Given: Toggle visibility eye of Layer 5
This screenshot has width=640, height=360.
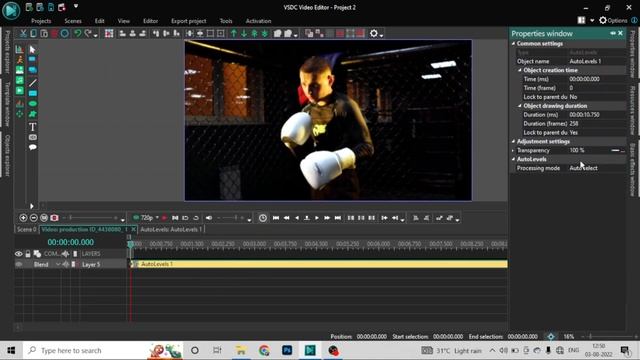Looking at the screenshot, I should coord(19,264).
